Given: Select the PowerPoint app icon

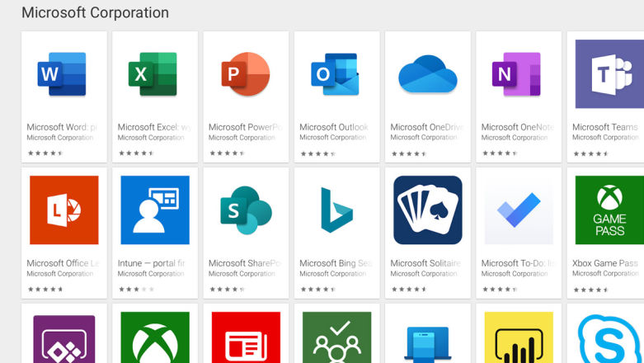Looking at the screenshot, I should tap(246, 74).
